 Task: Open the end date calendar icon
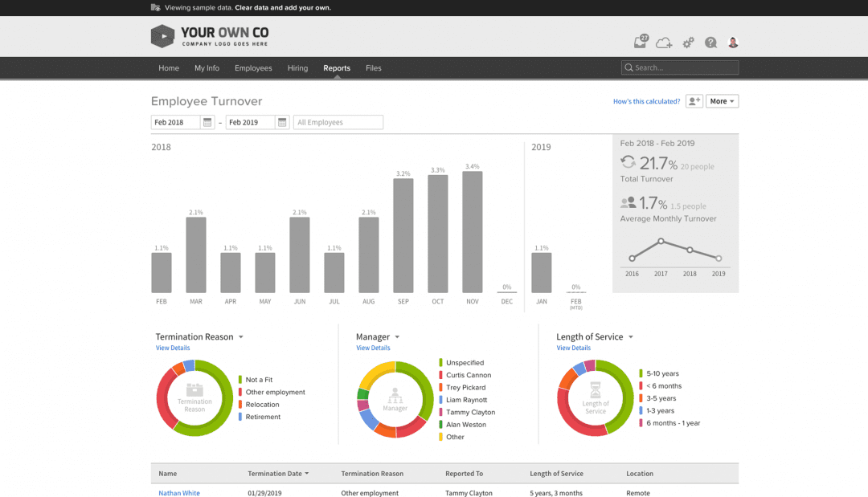tap(281, 122)
